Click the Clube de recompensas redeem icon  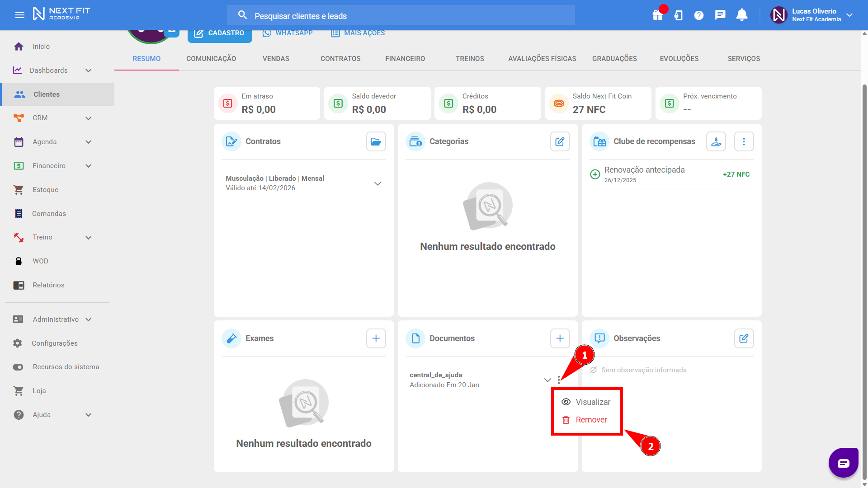coord(716,141)
